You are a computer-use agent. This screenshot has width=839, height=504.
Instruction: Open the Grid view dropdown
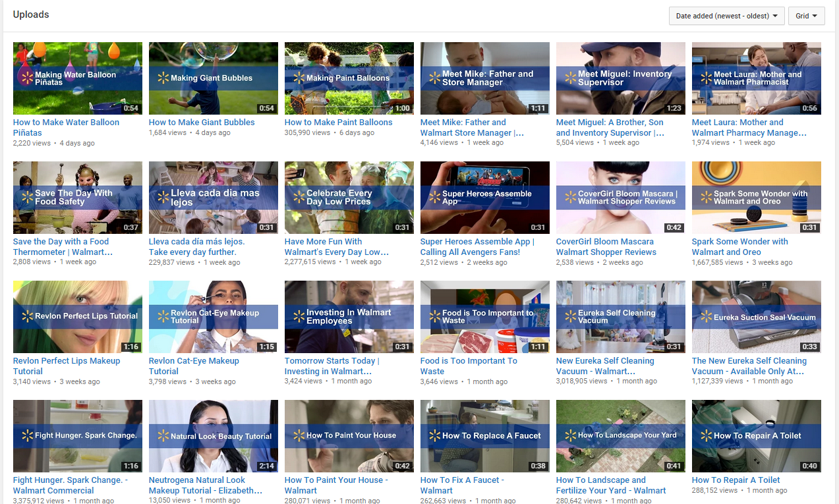806,16
